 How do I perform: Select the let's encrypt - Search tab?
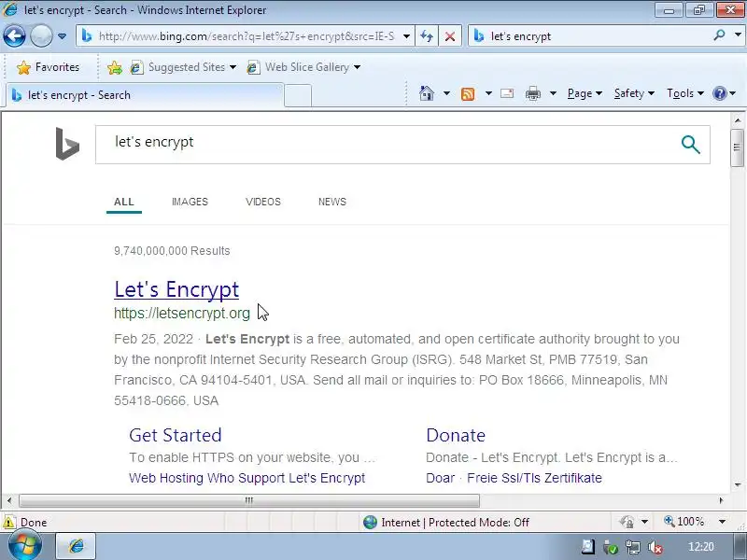(145, 95)
